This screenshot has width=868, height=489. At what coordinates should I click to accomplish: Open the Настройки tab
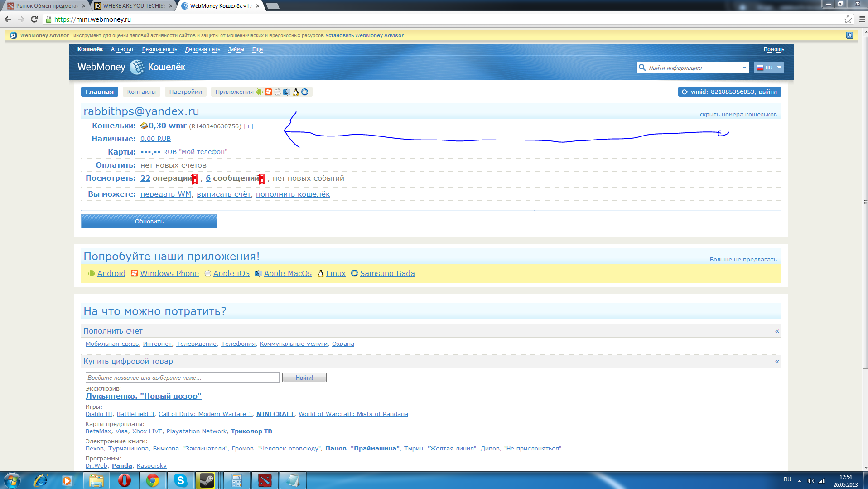click(x=186, y=92)
